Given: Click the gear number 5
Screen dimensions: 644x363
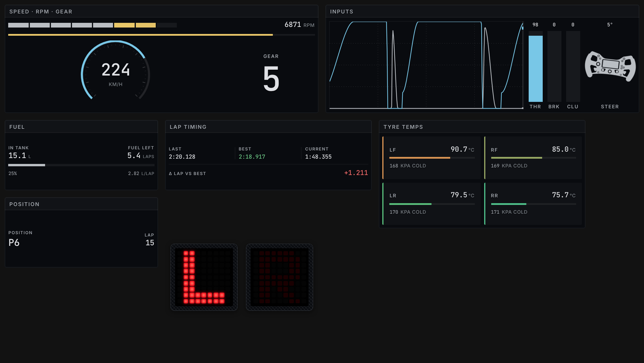Looking at the screenshot, I should (271, 78).
